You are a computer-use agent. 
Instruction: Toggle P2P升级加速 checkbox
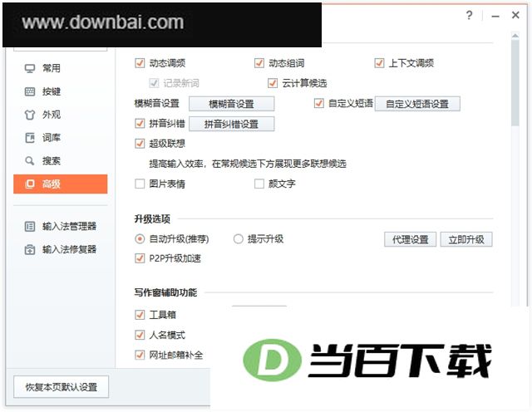click(x=140, y=258)
